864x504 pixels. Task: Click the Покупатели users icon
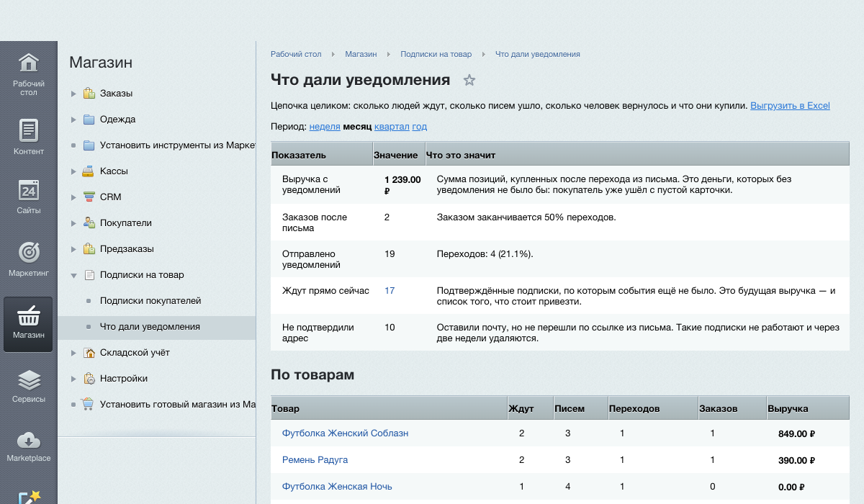(x=89, y=222)
